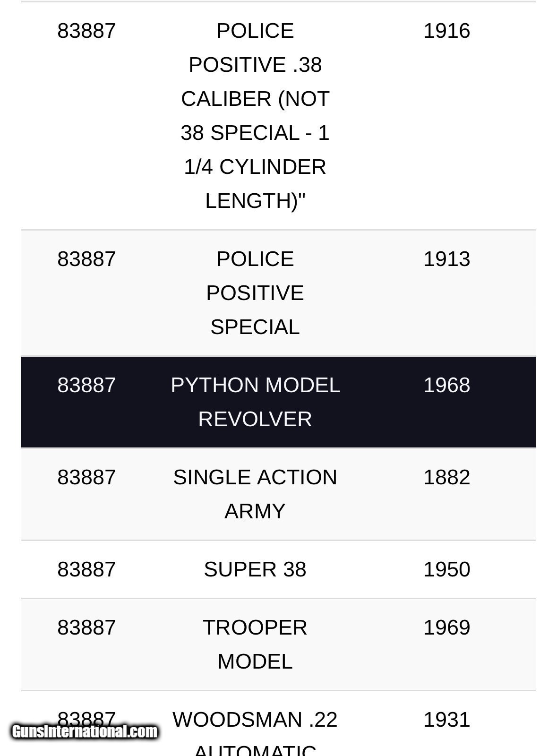Click the Police Positive .38 Caliber model text
This screenshot has width=557, height=756.
point(255,116)
